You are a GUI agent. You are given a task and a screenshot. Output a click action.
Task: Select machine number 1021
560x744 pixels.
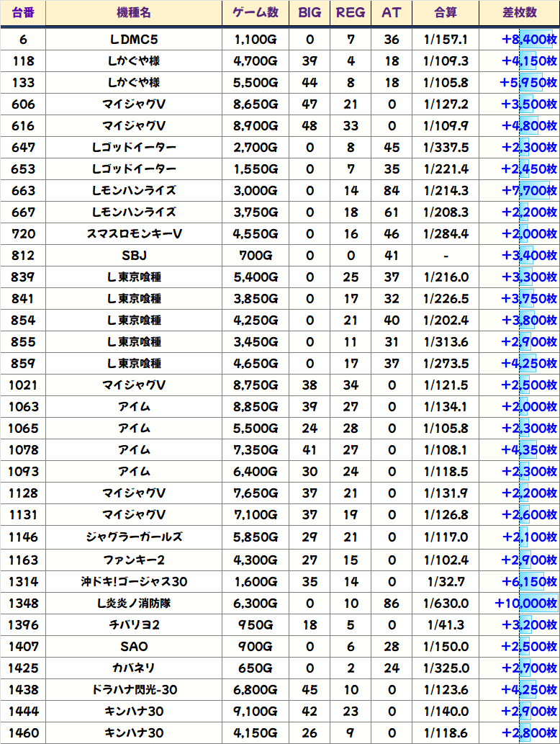tap(23, 385)
